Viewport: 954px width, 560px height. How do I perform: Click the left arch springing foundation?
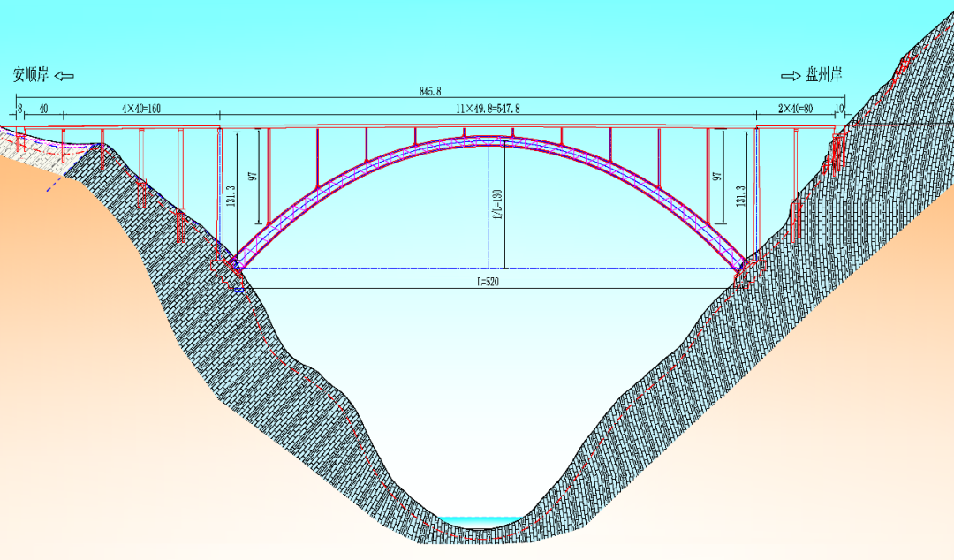[231, 268]
